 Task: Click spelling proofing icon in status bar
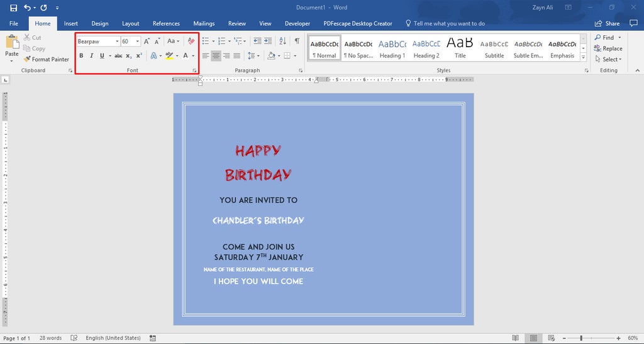pos(74,338)
